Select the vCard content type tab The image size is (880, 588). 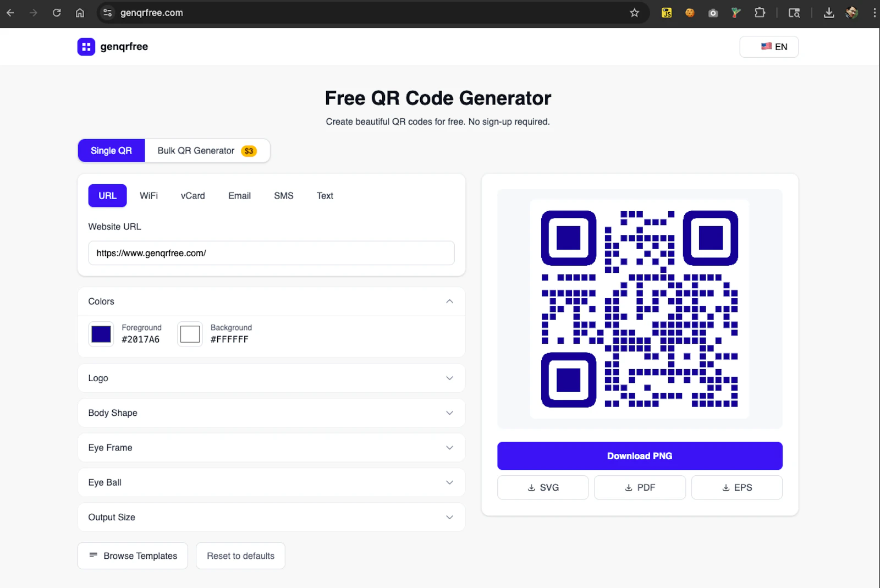[x=193, y=196]
